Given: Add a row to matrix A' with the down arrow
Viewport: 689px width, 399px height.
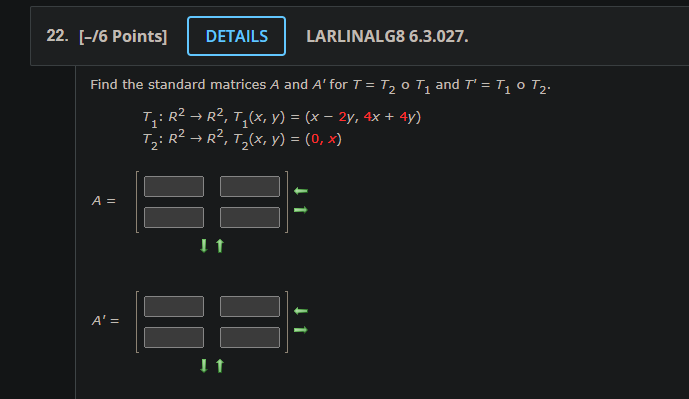Looking at the screenshot, I should [203, 366].
